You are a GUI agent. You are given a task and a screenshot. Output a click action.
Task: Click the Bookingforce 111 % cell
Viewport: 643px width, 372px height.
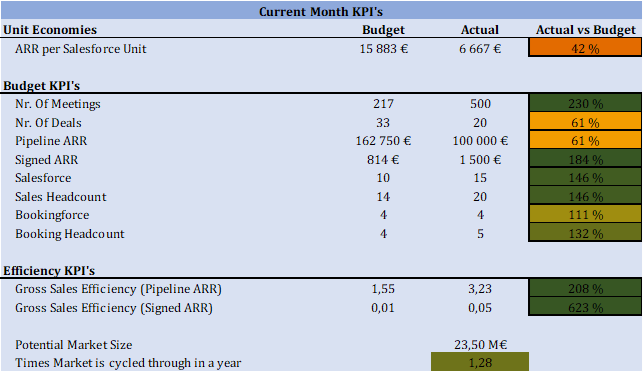tap(585, 214)
